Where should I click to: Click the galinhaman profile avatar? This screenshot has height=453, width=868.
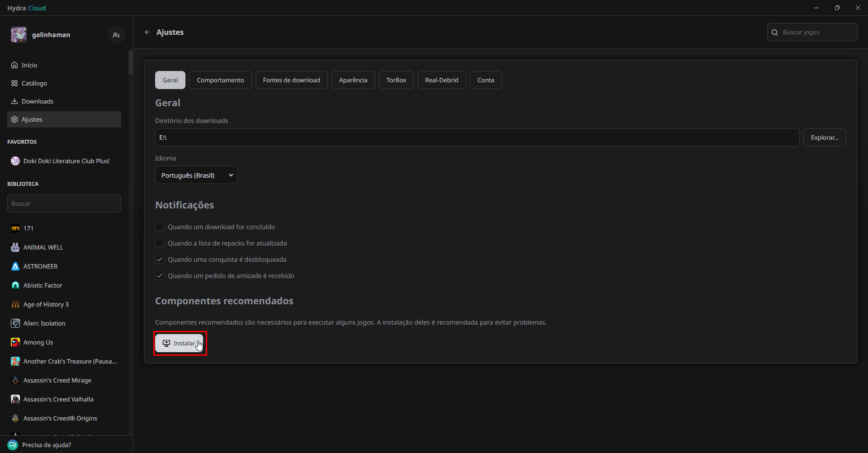pos(19,35)
